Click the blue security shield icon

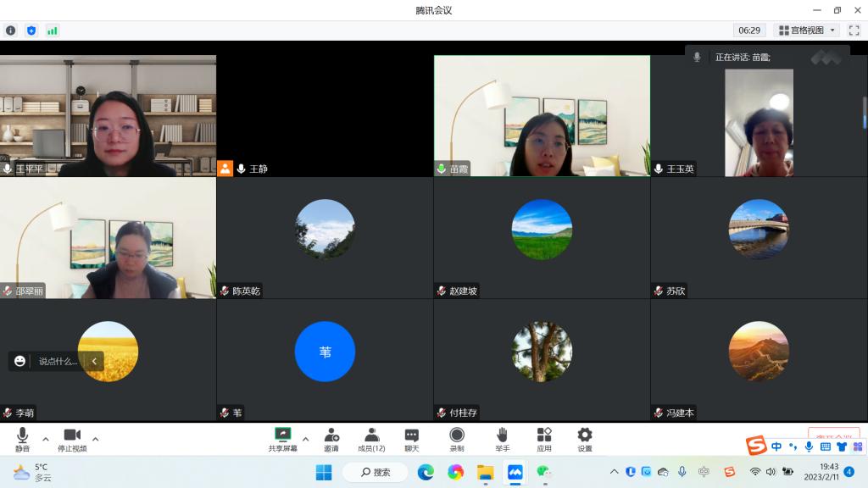point(31,30)
